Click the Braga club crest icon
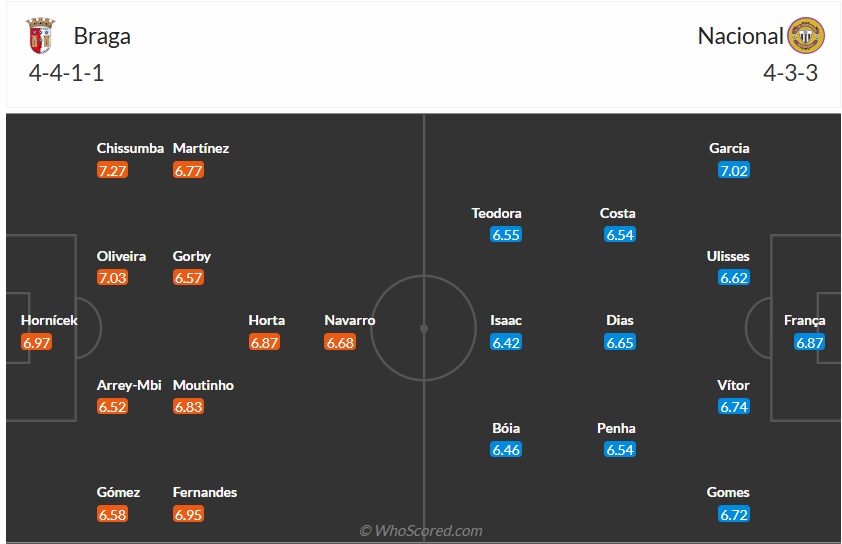This screenshot has height=544, width=842. (40, 37)
